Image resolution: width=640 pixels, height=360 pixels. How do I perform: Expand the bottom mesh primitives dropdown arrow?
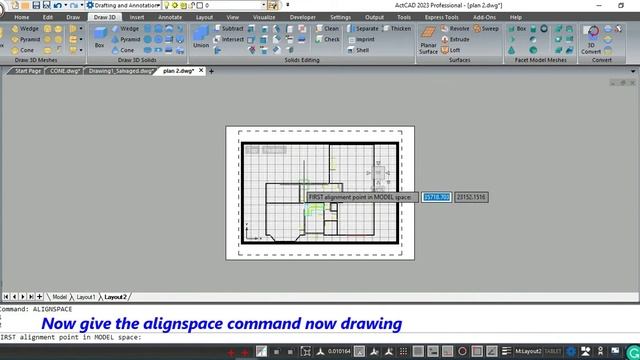pos(81,50)
